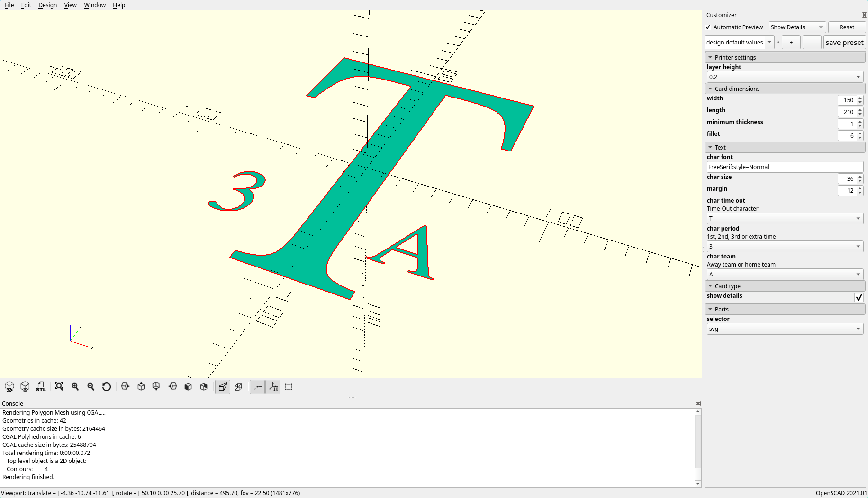
Task: Toggle the show axes icon
Action: click(x=257, y=387)
